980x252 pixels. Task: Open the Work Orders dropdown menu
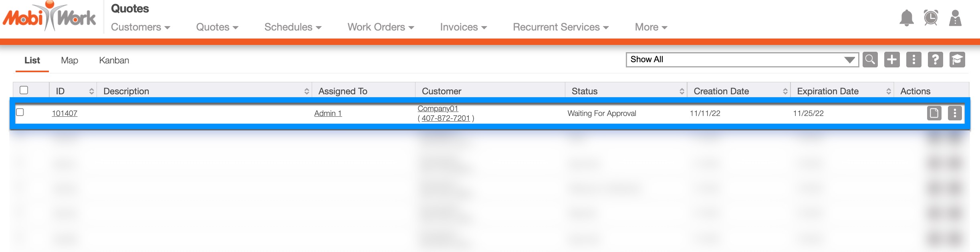coord(381,27)
